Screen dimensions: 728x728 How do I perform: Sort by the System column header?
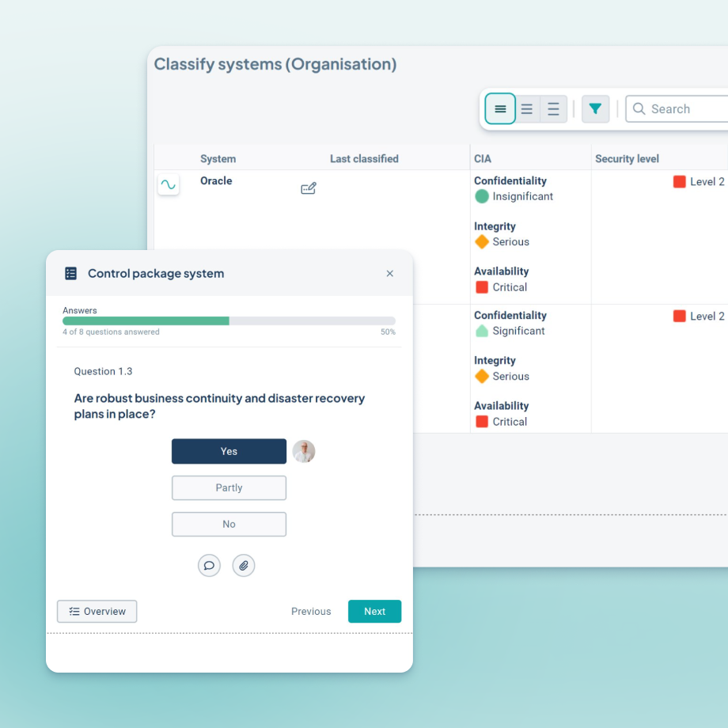click(x=218, y=158)
